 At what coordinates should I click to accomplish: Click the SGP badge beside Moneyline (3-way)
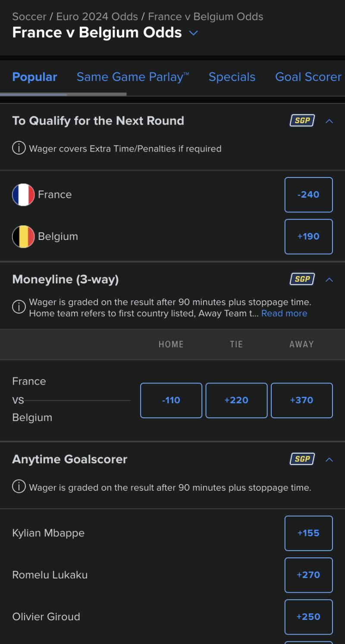pyautogui.click(x=302, y=279)
